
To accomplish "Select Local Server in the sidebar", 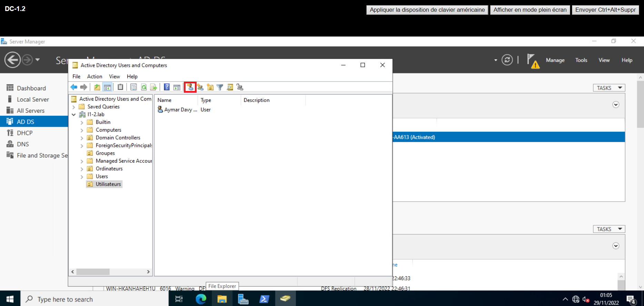I will click(34, 99).
